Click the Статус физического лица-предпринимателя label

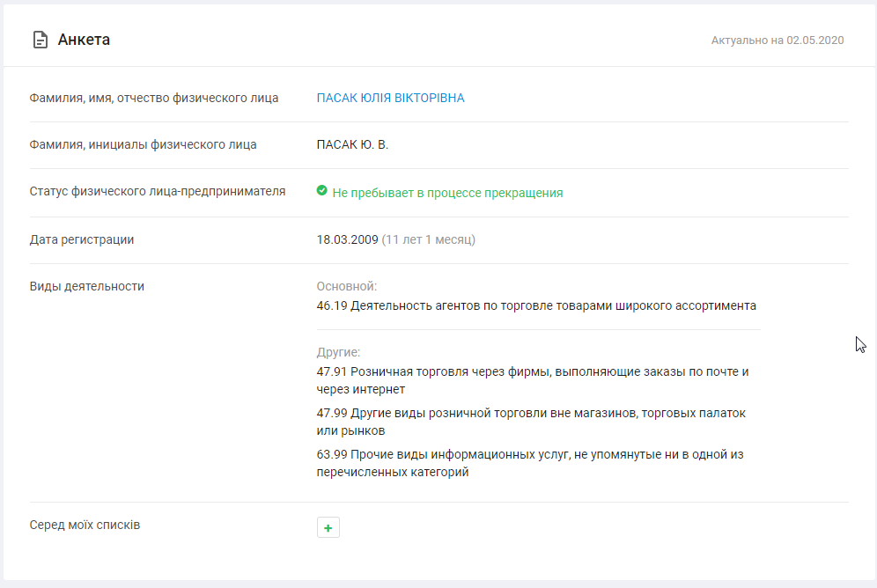[158, 191]
